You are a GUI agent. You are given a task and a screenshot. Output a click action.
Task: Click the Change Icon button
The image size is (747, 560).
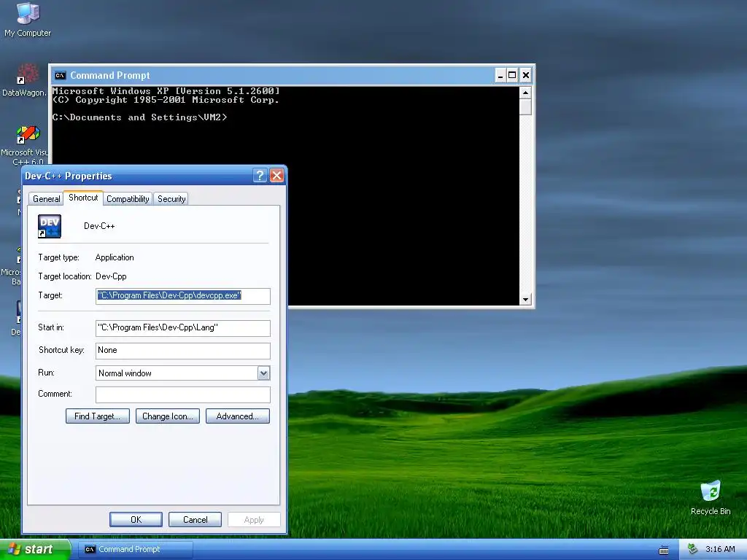pos(168,416)
